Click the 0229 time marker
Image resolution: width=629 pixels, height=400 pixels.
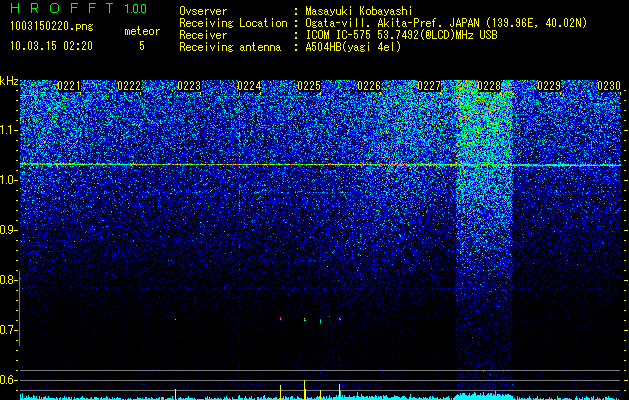(x=549, y=86)
